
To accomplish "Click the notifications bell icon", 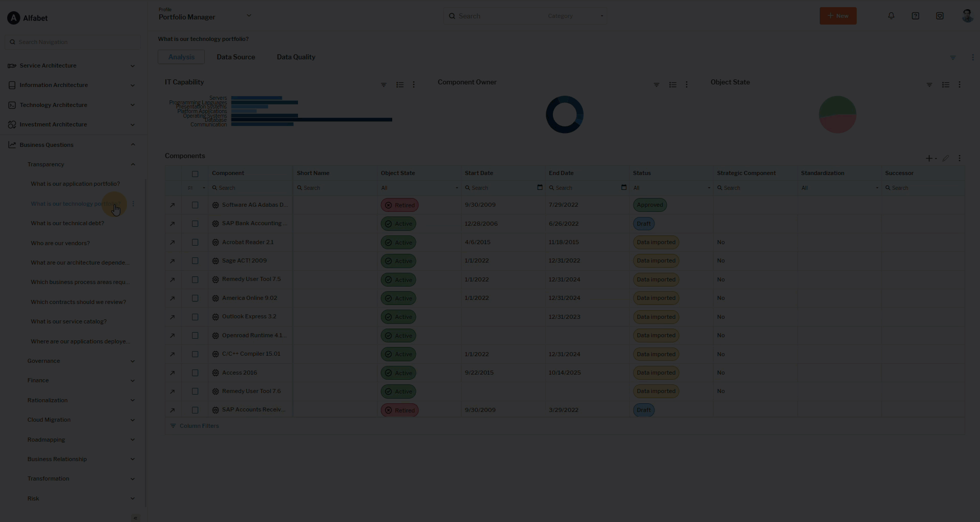I will click(891, 16).
